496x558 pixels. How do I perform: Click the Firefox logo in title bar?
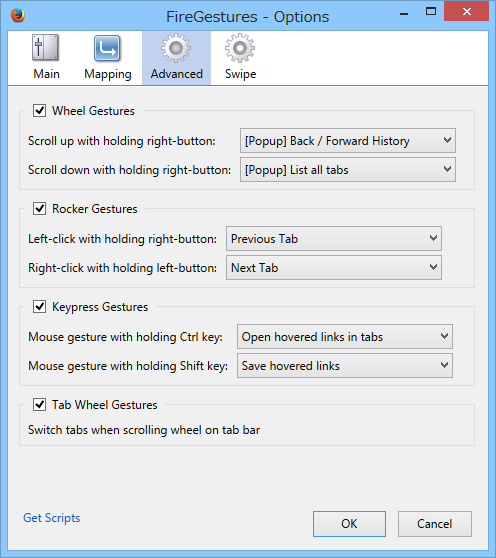18,16
